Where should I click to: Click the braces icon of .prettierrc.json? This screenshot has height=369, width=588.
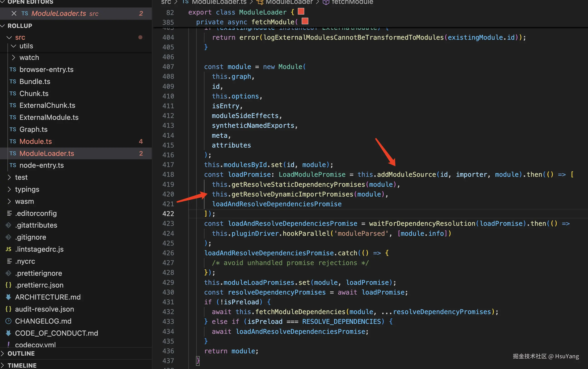tap(9, 285)
